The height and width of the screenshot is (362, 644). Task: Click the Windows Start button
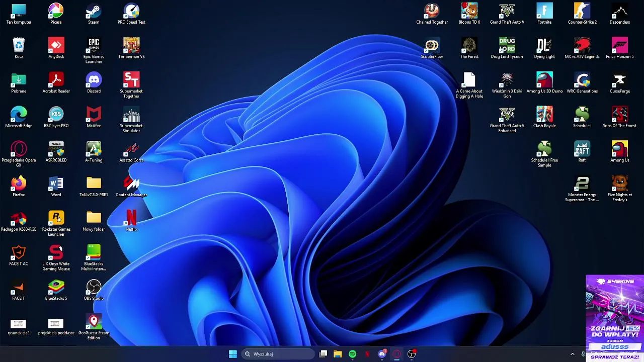(233, 354)
